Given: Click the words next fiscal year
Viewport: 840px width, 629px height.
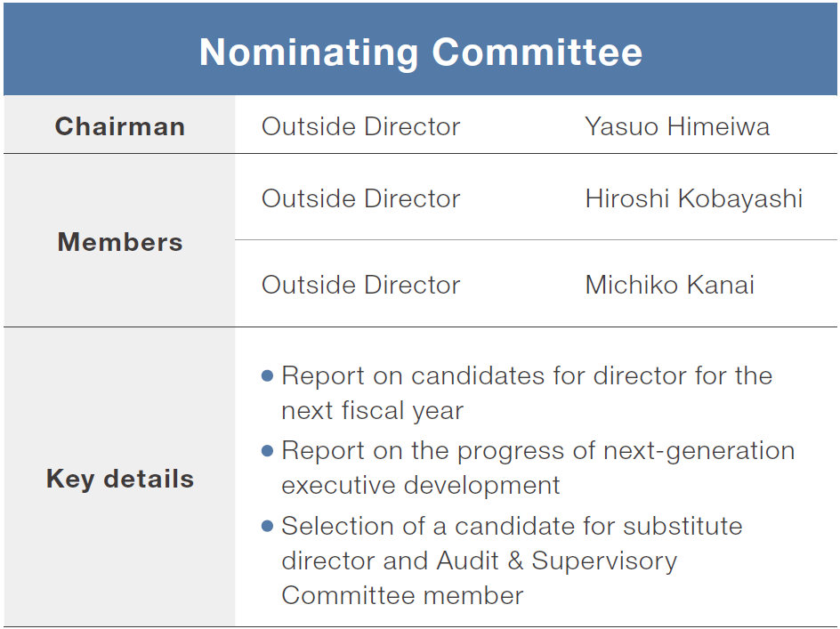Looking at the screenshot, I should coord(372,410).
